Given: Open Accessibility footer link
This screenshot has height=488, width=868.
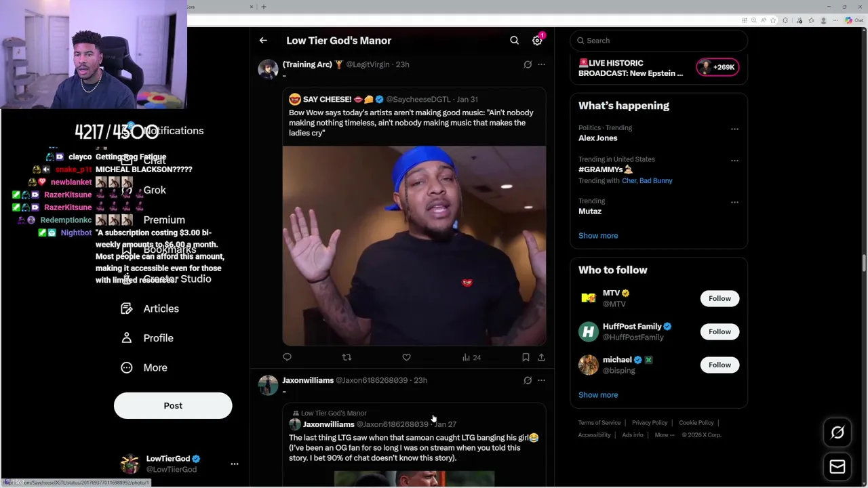Looking at the screenshot, I should [x=595, y=435].
